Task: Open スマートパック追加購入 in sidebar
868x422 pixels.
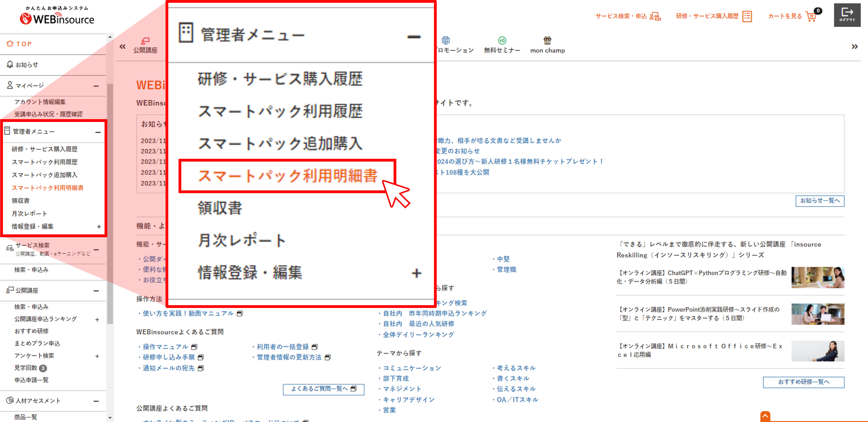Action: tap(44, 175)
